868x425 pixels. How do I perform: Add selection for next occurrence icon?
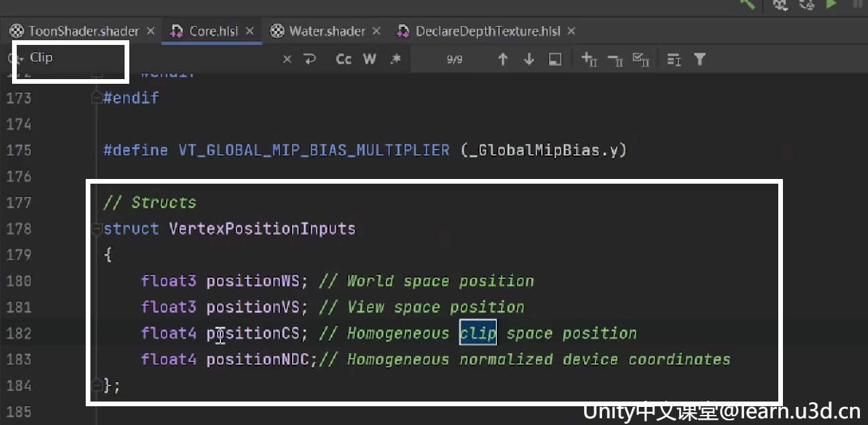(x=589, y=59)
